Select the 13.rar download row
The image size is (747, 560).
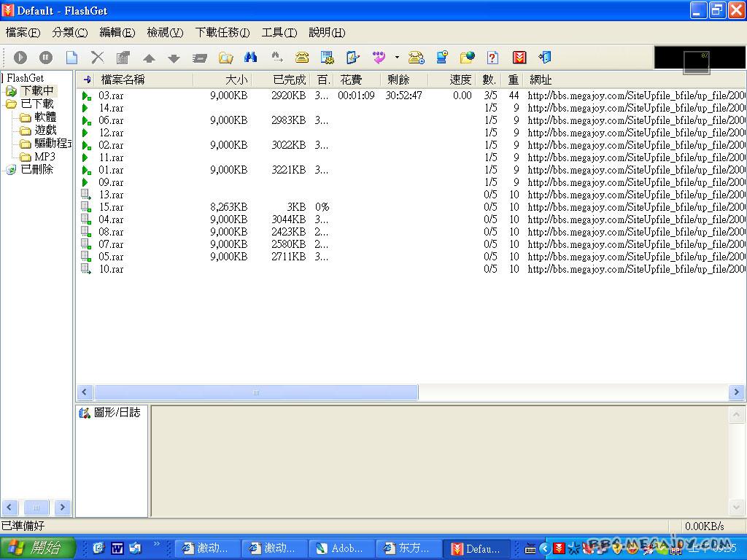tap(411, 195)
